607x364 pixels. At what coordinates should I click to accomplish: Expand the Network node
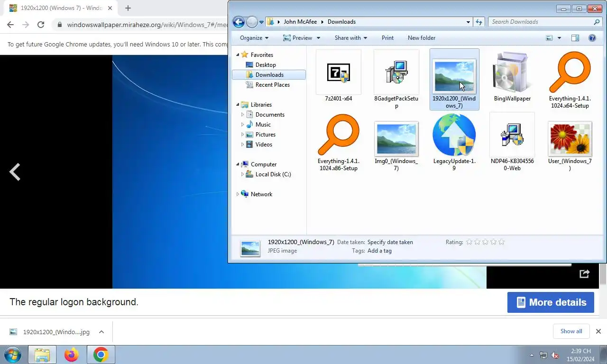pos(238,194)
